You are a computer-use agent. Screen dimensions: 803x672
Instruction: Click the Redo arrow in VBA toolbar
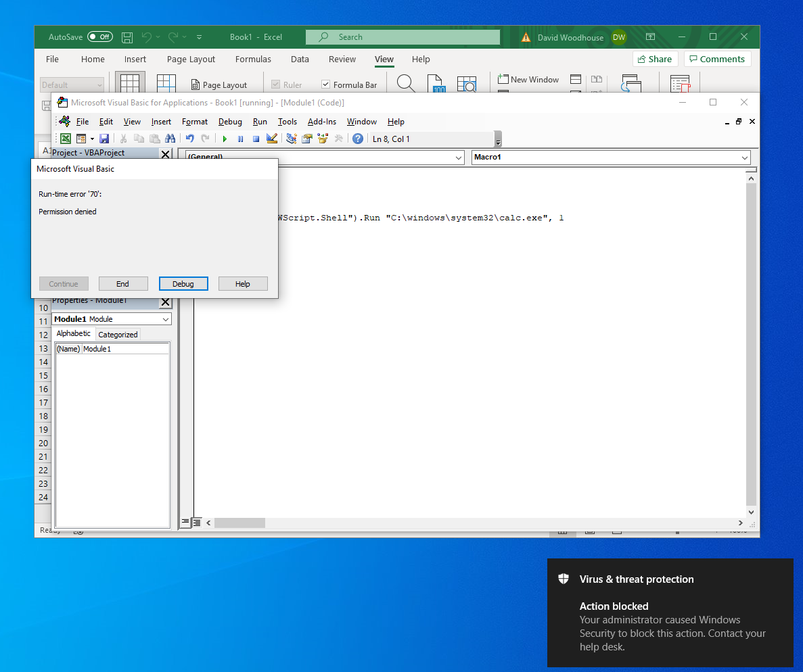point(206,139)
